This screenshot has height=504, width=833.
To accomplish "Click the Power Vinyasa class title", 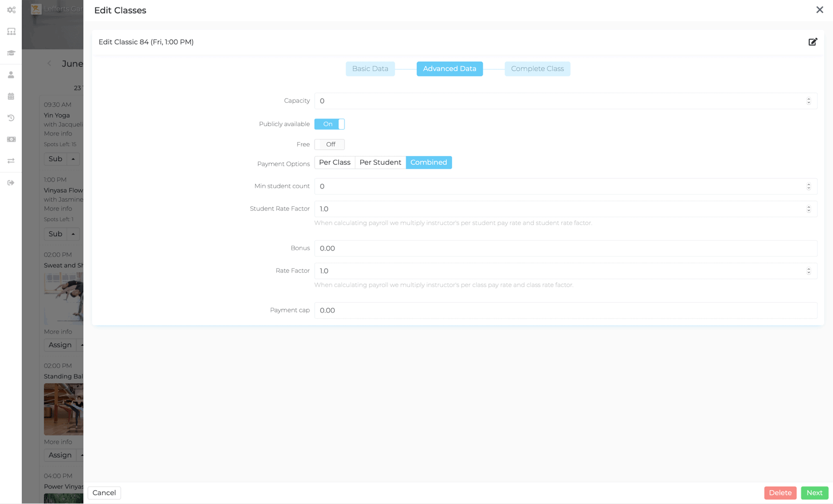I will (x=63, y=486).
